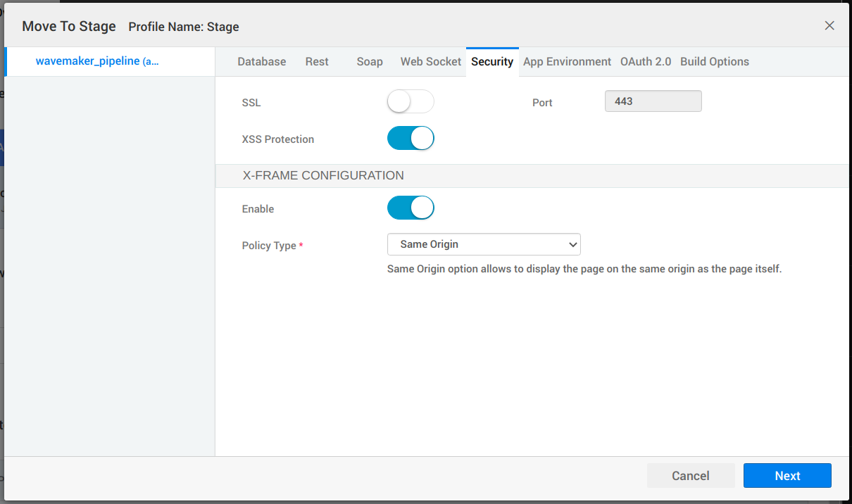This screenshot has height=504, width=852.
Task: Click the Profile Name: Stage label
Action: point(184,27)
